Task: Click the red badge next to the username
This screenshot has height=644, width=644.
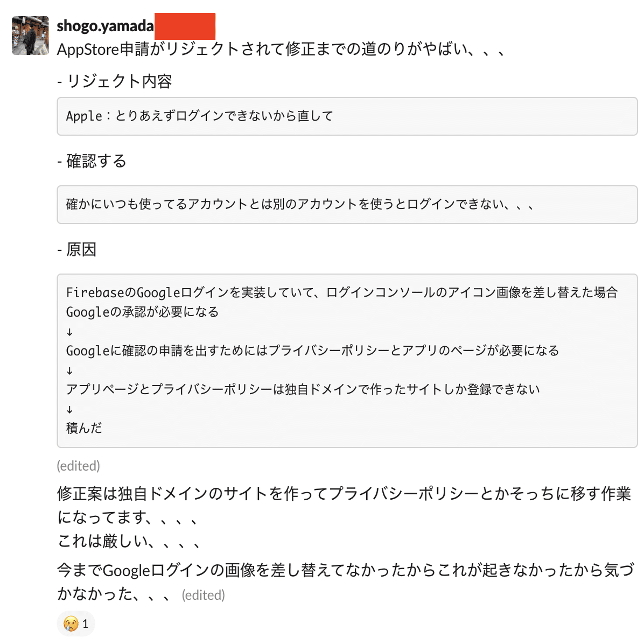Action: click(185, 25)
